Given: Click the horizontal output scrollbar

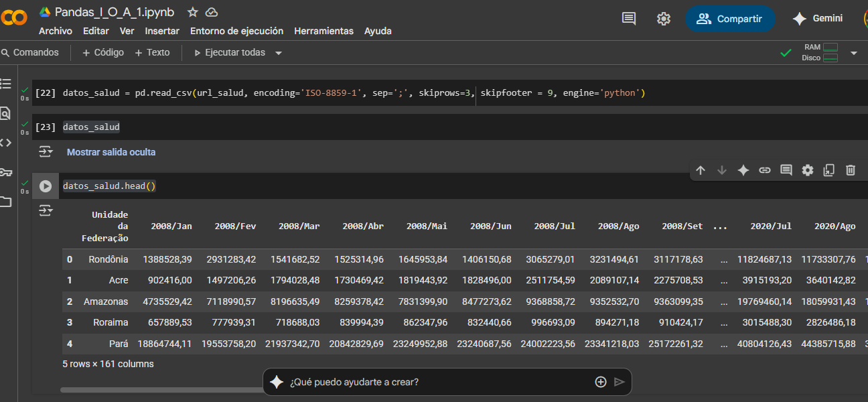Looking at the screenshot, I should click(161, 390).
